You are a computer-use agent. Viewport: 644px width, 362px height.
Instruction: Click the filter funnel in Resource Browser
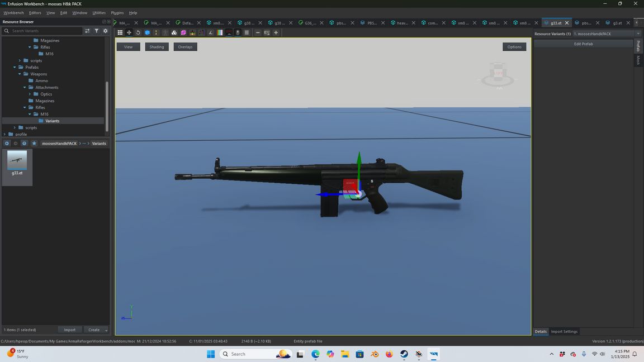pyautogui.click(x=96, y=31)
